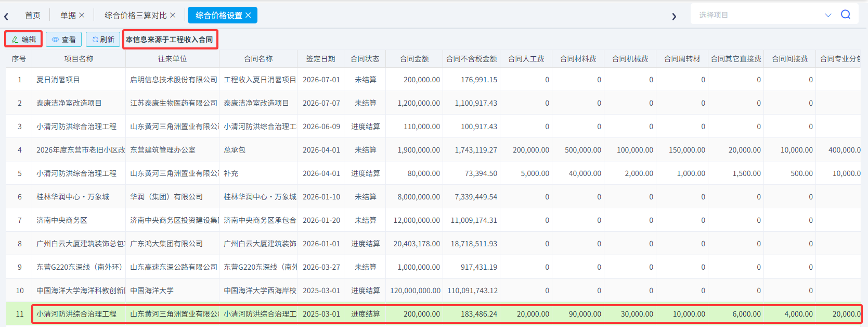Click the 总承包 contract name cell

(x=258, y=150)
